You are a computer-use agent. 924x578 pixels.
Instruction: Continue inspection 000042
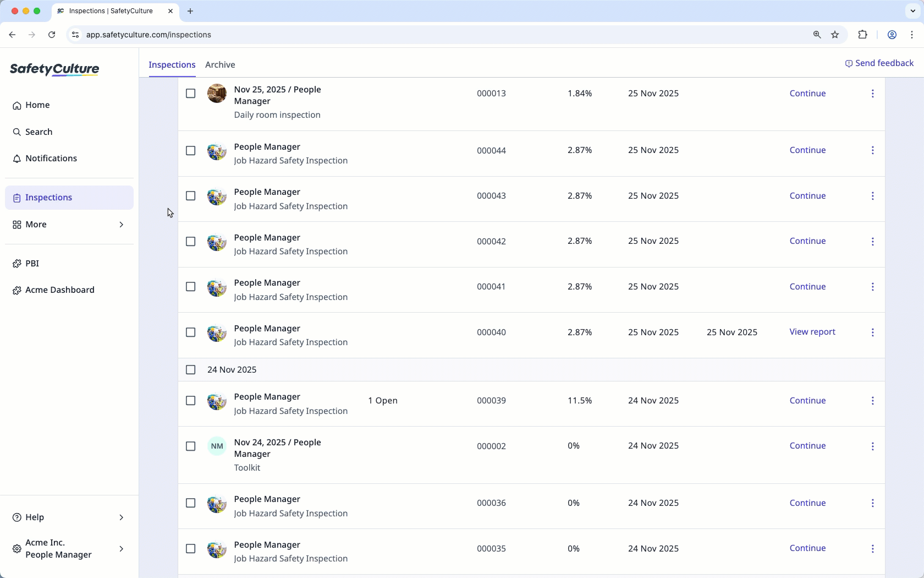[807, 241]
